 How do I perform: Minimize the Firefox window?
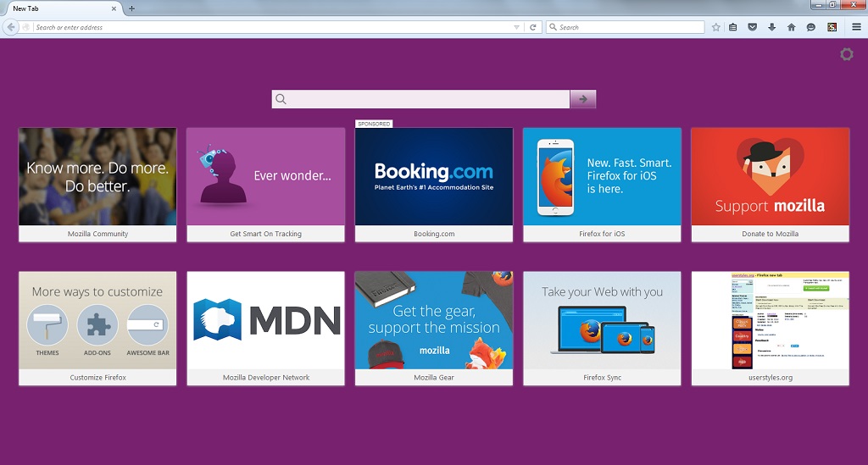(818, 4)
